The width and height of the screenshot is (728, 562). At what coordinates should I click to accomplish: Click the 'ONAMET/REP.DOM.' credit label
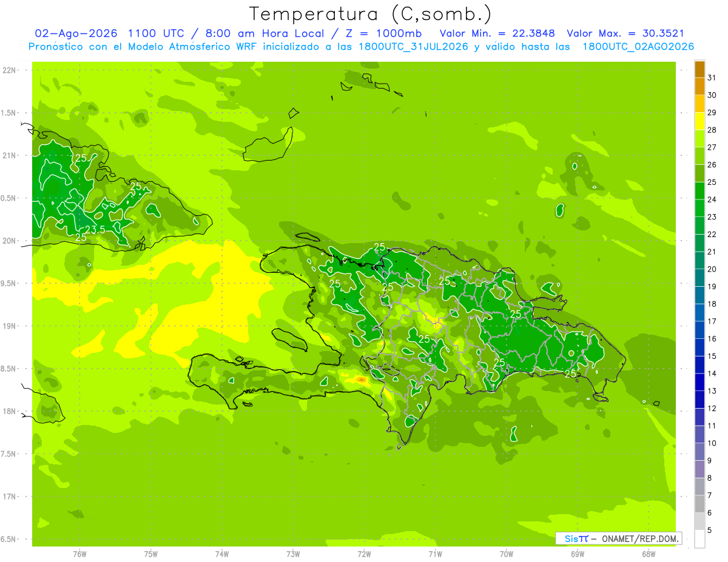pyautogui.click(x=641, y=538)
